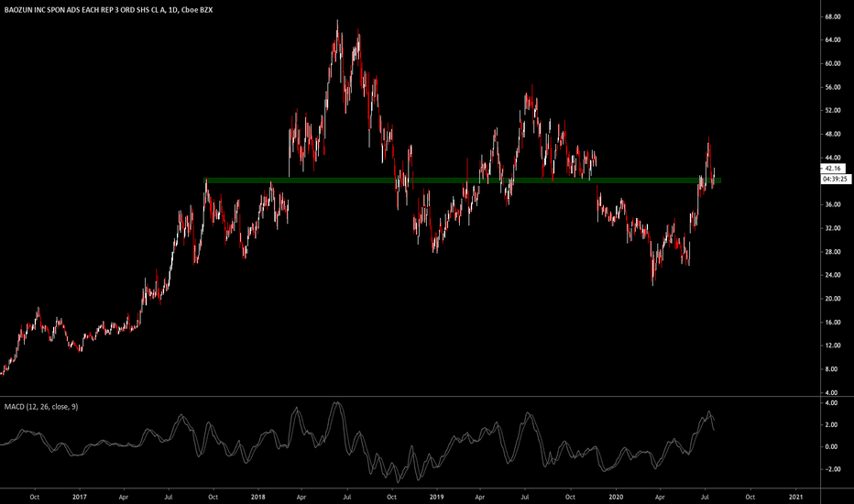
Task: Click the MACD axis 4.00 label
Action: click(x=831, y=403)
